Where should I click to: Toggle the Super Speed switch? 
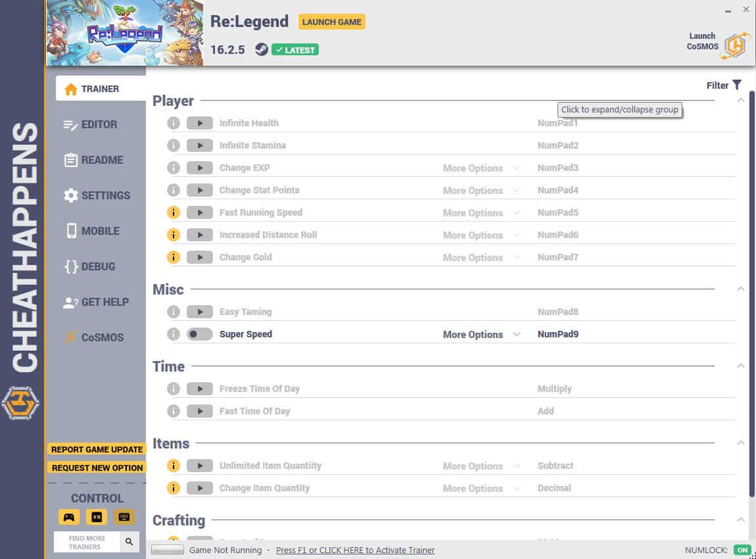pos(200,334)
